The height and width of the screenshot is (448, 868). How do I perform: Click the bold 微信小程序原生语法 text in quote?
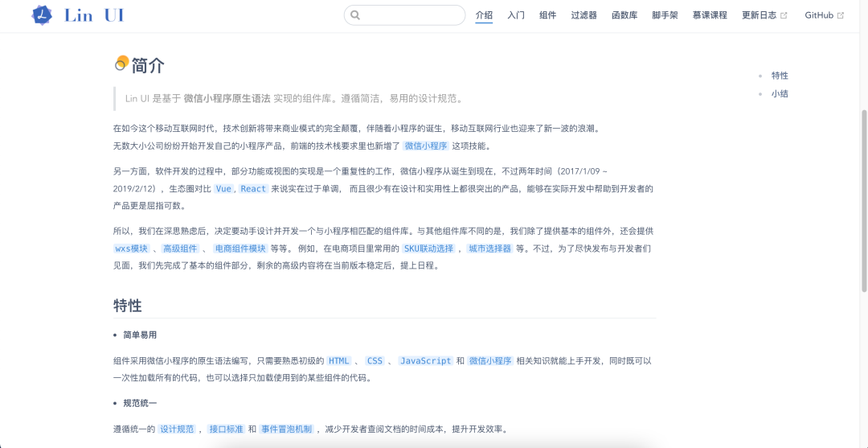pos(227,99)
